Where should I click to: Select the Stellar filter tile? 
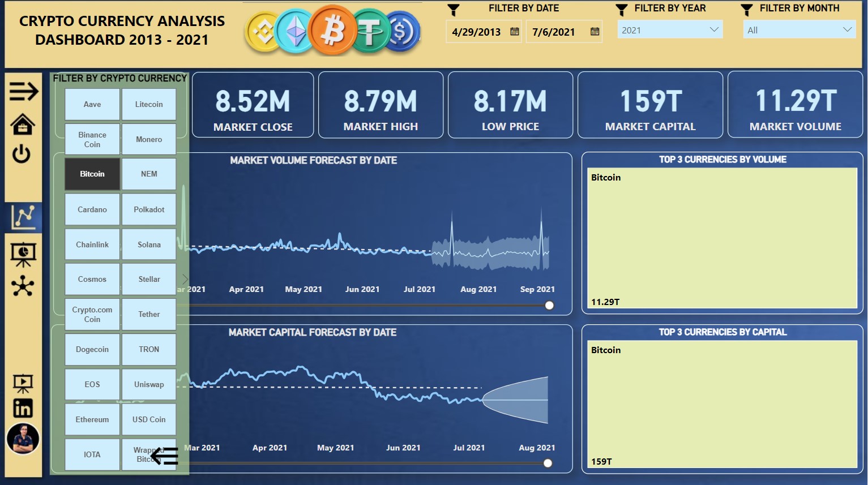[149, 279]
